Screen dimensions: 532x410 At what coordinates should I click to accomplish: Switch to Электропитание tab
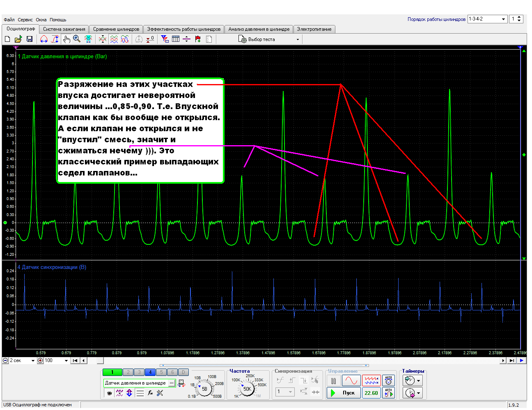tap(314, 29)
